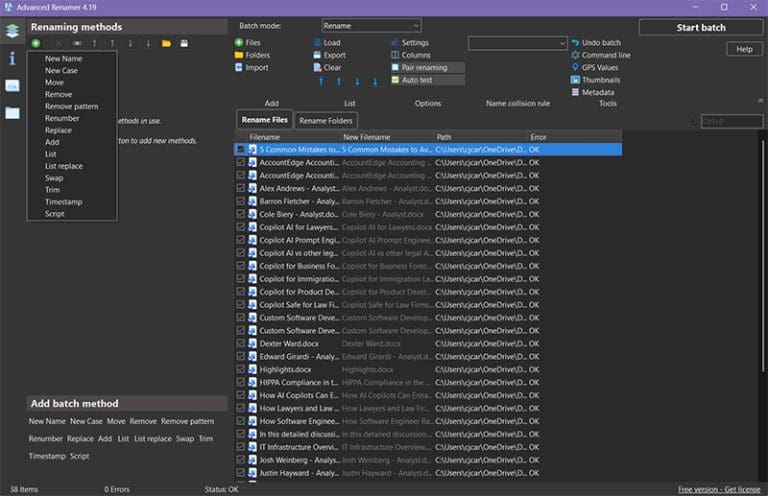Add Folders to the list

(x=252, y=55)
